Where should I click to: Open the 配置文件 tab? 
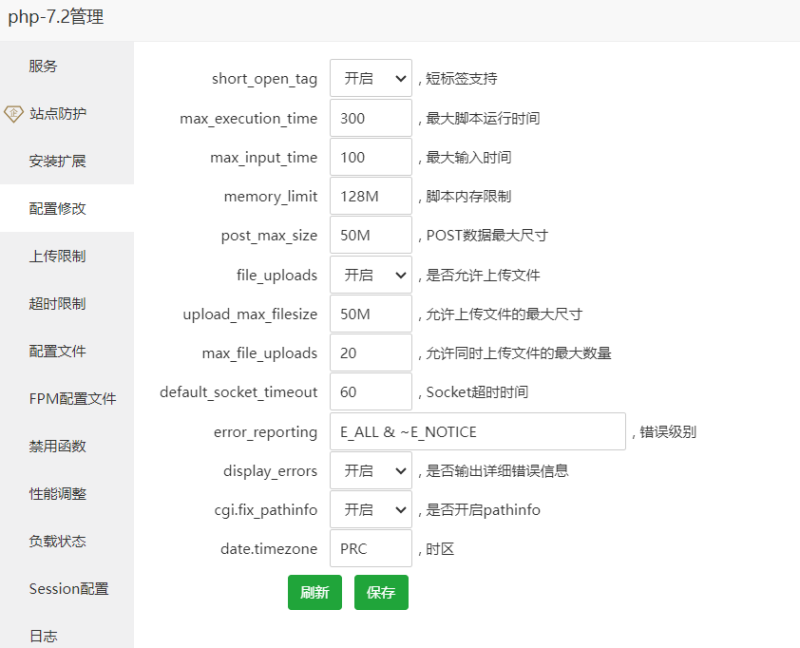point(67,351)
